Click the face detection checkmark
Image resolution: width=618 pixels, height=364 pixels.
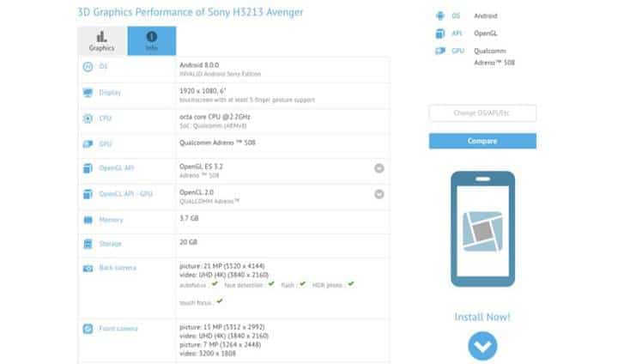coord(271,283)
